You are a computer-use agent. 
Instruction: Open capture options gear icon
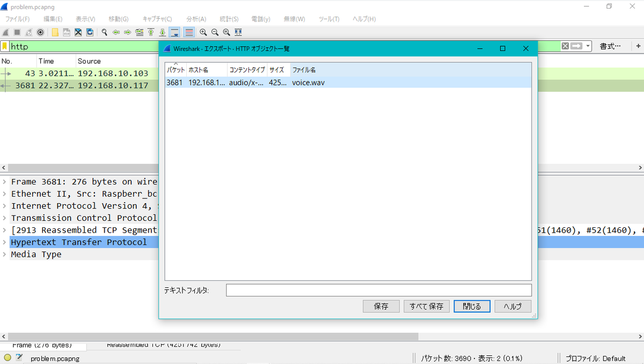coord(40,32)
